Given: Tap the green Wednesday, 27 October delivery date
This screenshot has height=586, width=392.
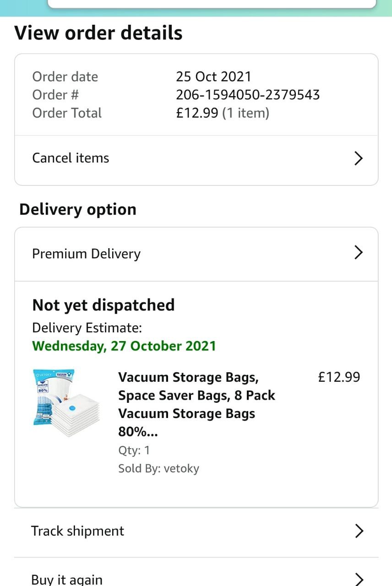Looking at the screenshot, I should point(124,346).
